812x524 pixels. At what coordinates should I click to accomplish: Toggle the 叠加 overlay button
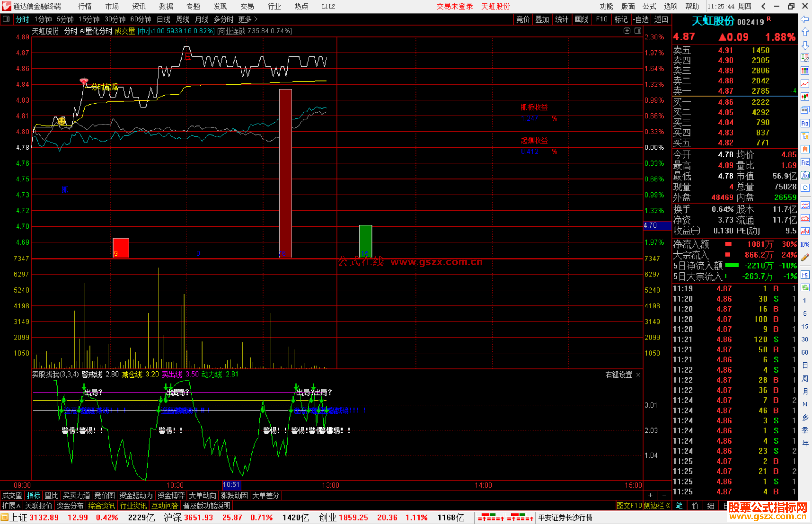(542, 19)
